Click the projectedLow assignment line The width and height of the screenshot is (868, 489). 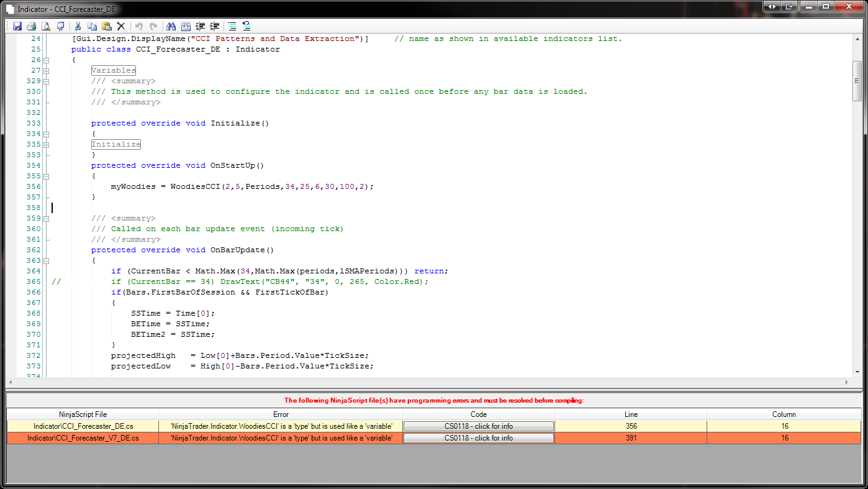pyautogui.click(x=242, y=367)
